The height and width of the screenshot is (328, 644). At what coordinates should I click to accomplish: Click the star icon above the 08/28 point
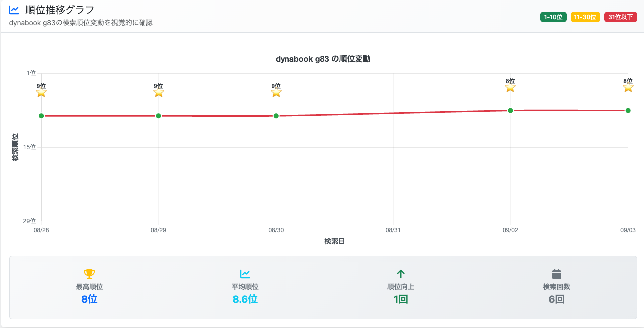click(x=41, y=93)
